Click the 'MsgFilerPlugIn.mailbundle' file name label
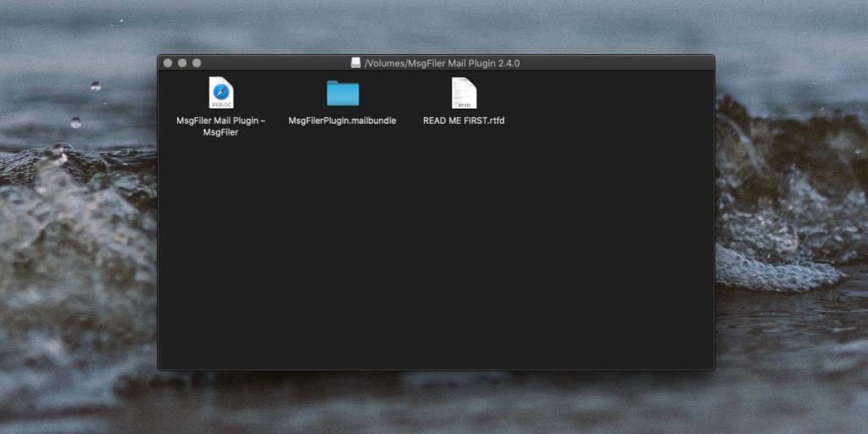The height and width of the screenshot is (434, 868). (342, 120)
